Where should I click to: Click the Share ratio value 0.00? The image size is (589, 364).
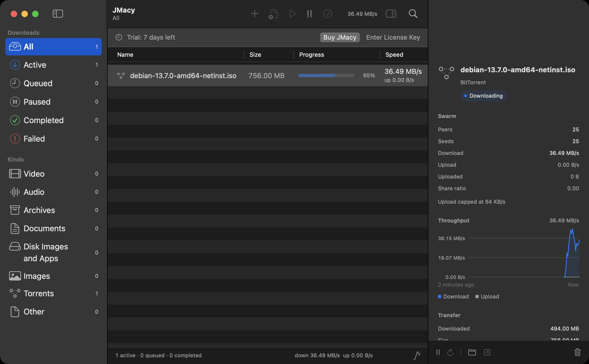[573, 188]
